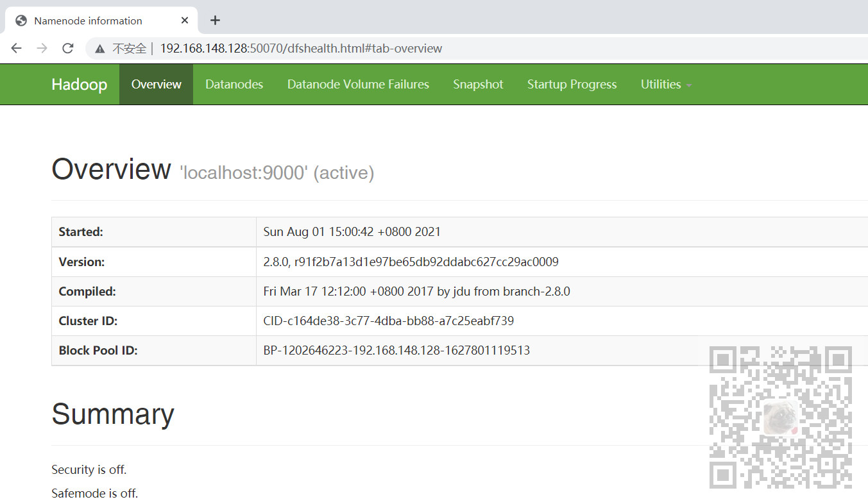Click the not-secure warning triangle icon

[x=100, y=49]
